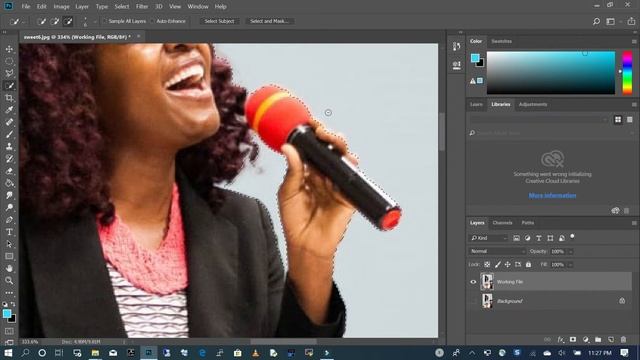The height and width of the screenshot is (360, 640).
Task: Select the Path Selection tool
Action: click(x=9, y=244)
